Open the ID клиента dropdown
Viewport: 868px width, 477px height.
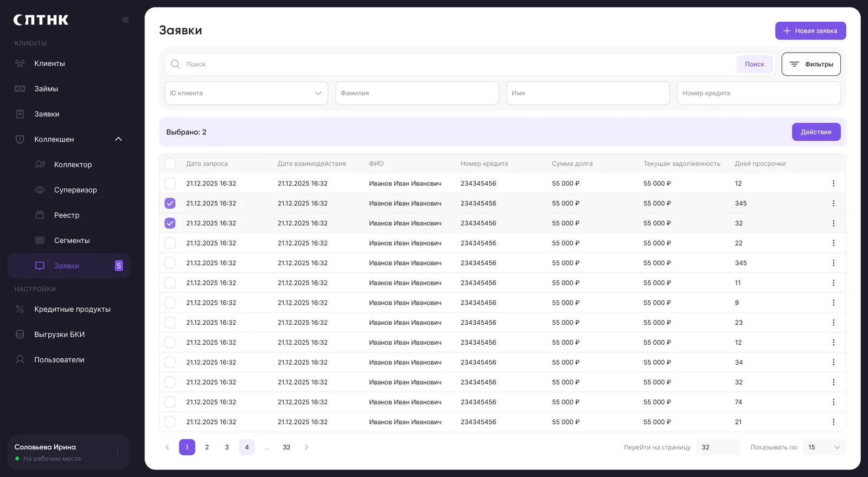coord(246,93)
